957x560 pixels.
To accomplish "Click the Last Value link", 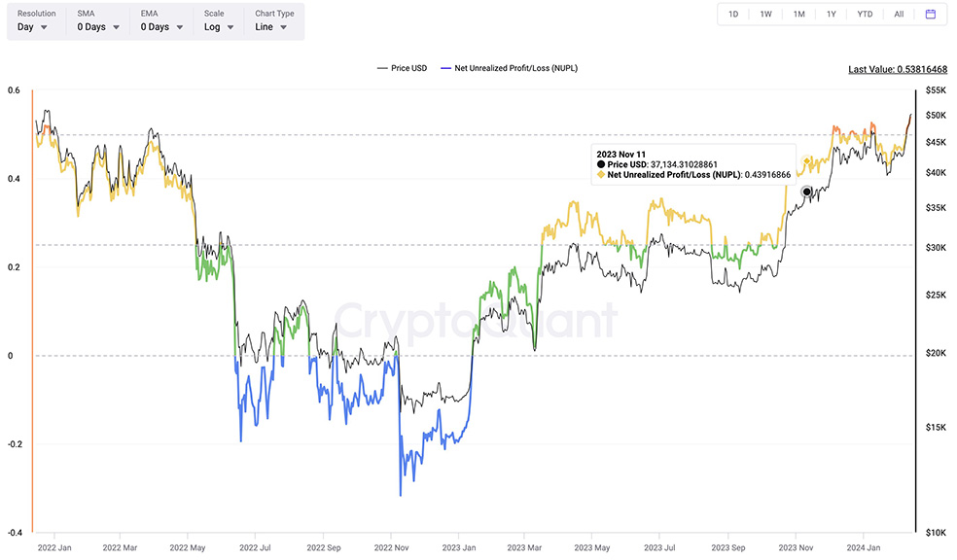I will pyautogui.click(x=898, y=69).
